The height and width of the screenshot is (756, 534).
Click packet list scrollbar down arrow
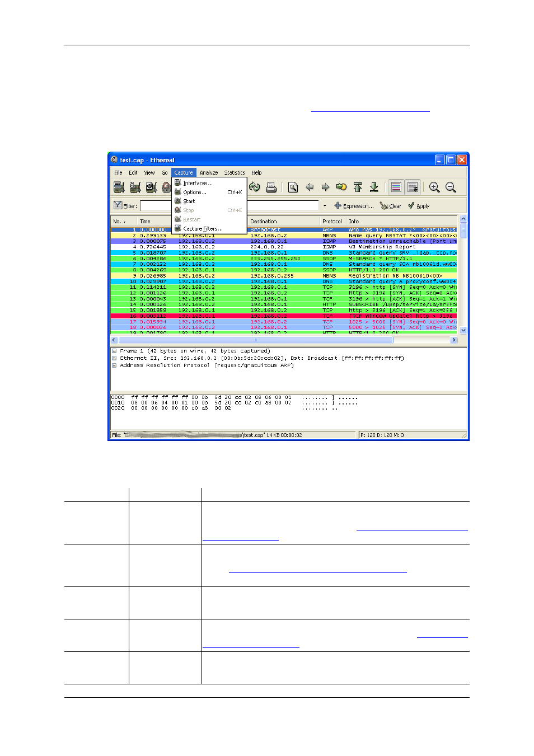[x=463, y=331]
